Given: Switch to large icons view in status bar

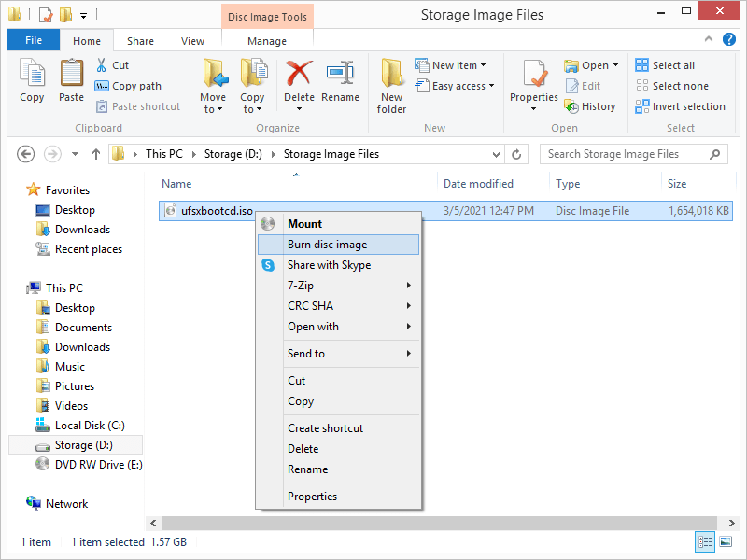Looking at the screenshot, I should click(x=725, y=542).
